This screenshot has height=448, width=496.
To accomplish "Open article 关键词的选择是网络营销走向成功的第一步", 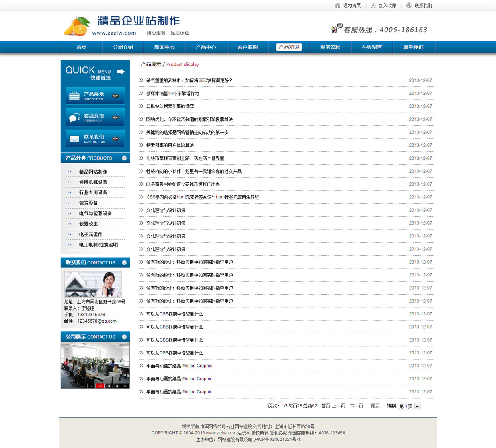I will click(x=187, y=132).
